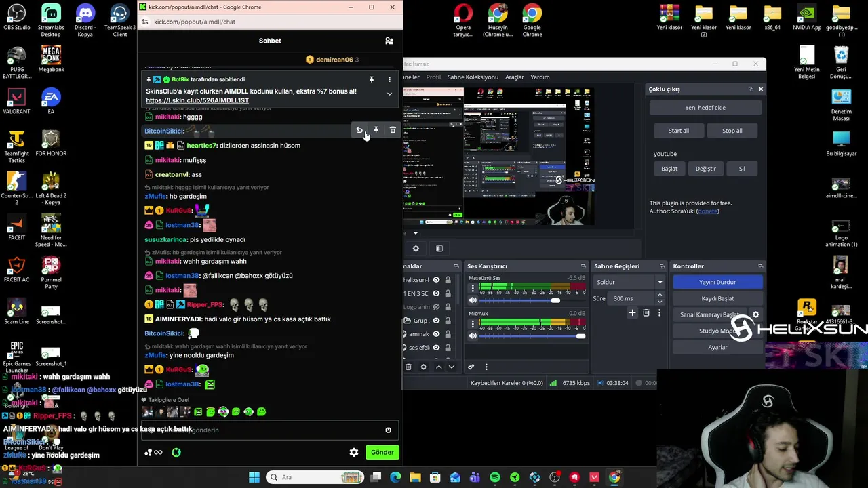Close the Çoklu çıkış dock panel
The height and width of the screenshot is (488, 868).
pyautogui.click(x=761, y=89)
